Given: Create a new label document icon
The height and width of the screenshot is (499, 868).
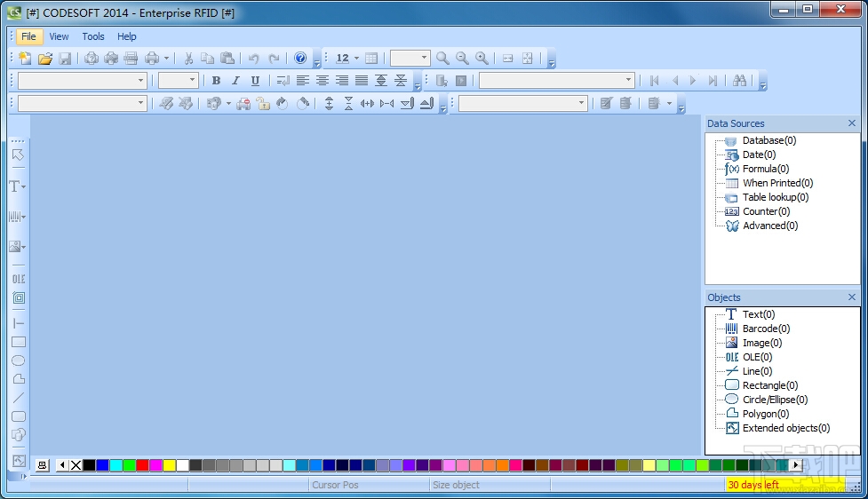Looking at the screenshot, I should tap(25, 58).
